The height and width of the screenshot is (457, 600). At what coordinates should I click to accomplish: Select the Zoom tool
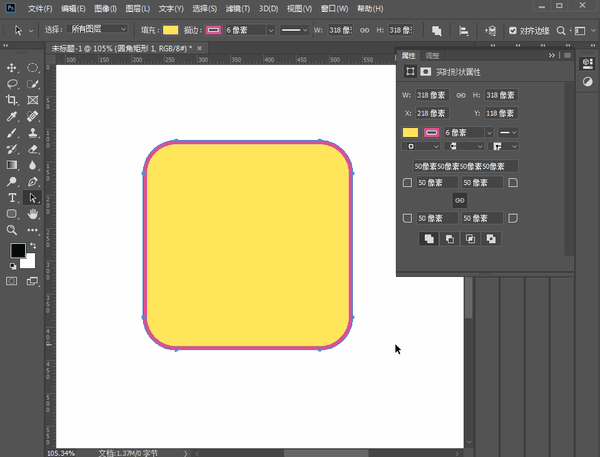point(11,230)
